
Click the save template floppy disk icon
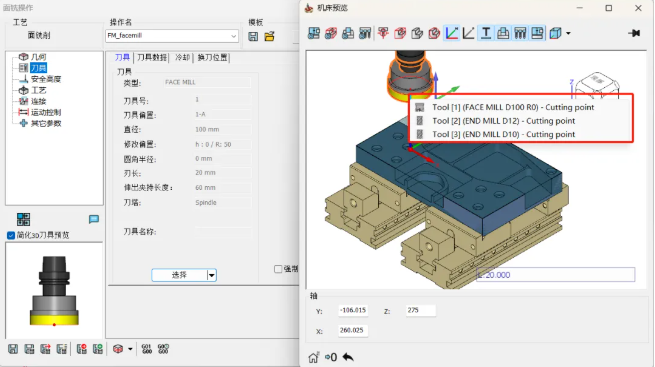pyautogui.click(x=253, y=36)
